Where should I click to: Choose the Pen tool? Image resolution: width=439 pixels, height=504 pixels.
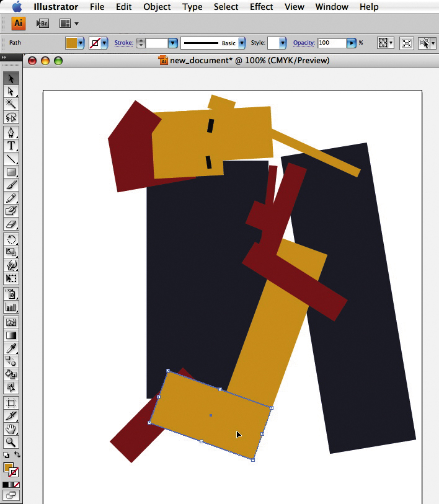coord(11,133)
